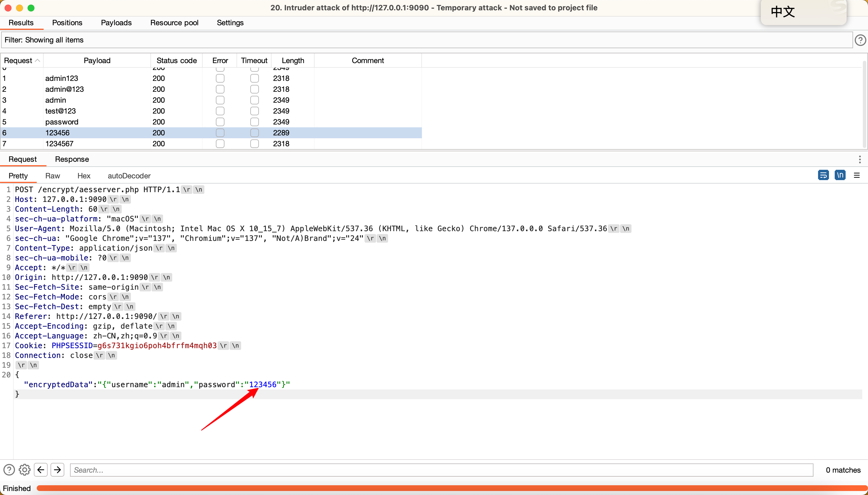Toggle Error checkbox for 1234567 row
Image resolution: width=868 pixels, height=495 pixels.
pos(220,144)
